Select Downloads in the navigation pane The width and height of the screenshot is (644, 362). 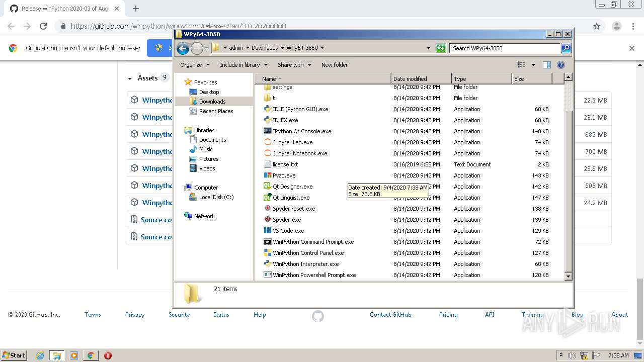[x=212, y=102]
